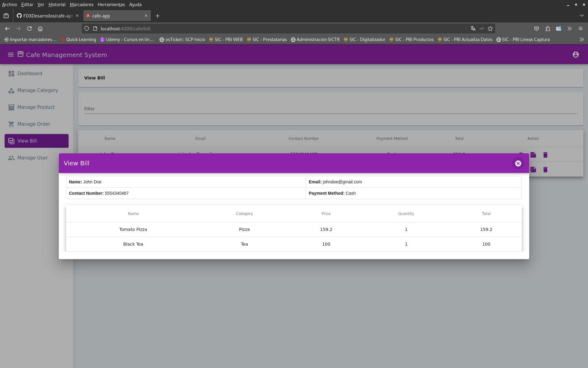Go back in browser history
The height and width of the screenshot is (368, 588).
7,29
